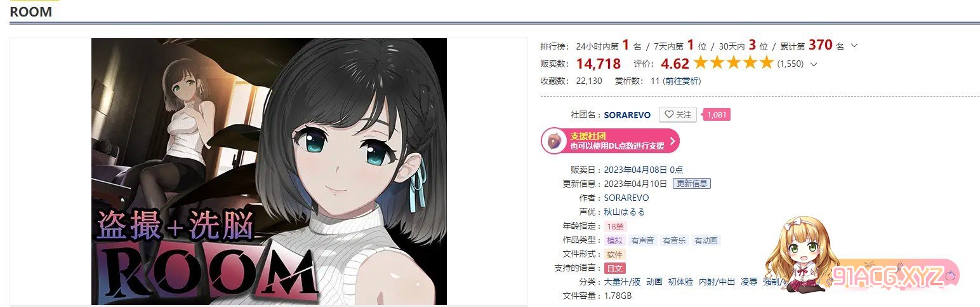Expand the rating breakdown chevron
Viewport: 980px width, 307px height.
(814, 64)
